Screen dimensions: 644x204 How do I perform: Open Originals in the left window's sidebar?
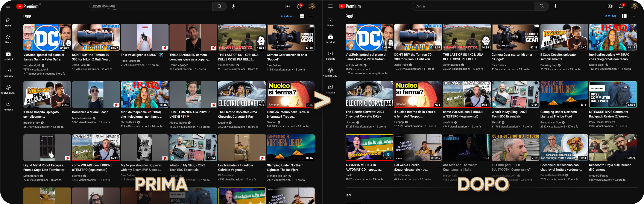coord(8,73)
